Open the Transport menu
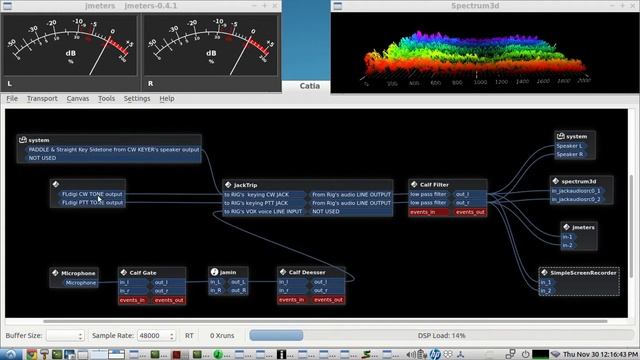This screenshot has height=360, width=640. pyautogui.click(x=42, y=98)
